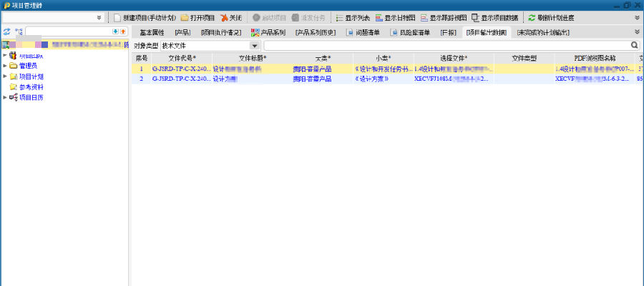Sort by the 序号 column header
The height and width of the screenshot is (286, 644).
[141, 58]
